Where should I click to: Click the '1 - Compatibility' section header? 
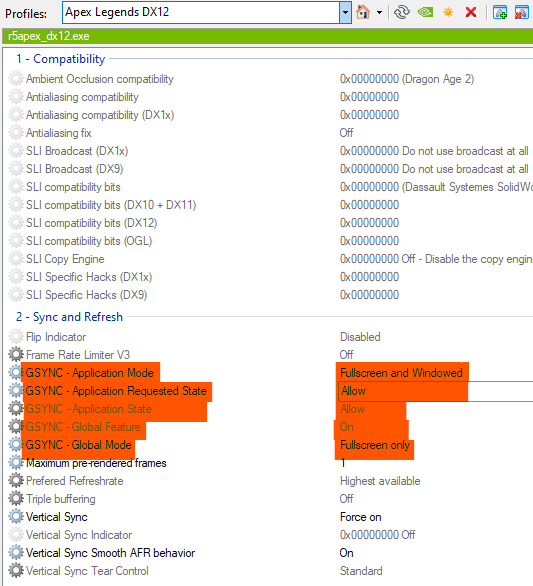pos(61,59)
